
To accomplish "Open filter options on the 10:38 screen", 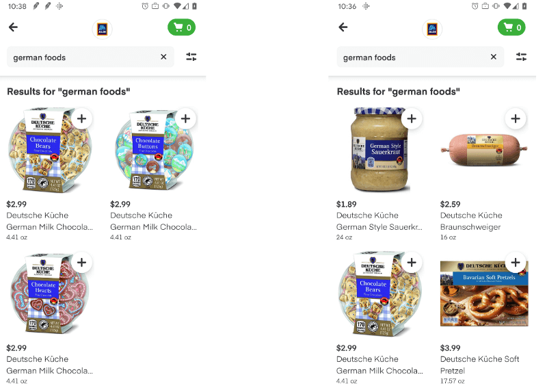I will tap(191, 57).
